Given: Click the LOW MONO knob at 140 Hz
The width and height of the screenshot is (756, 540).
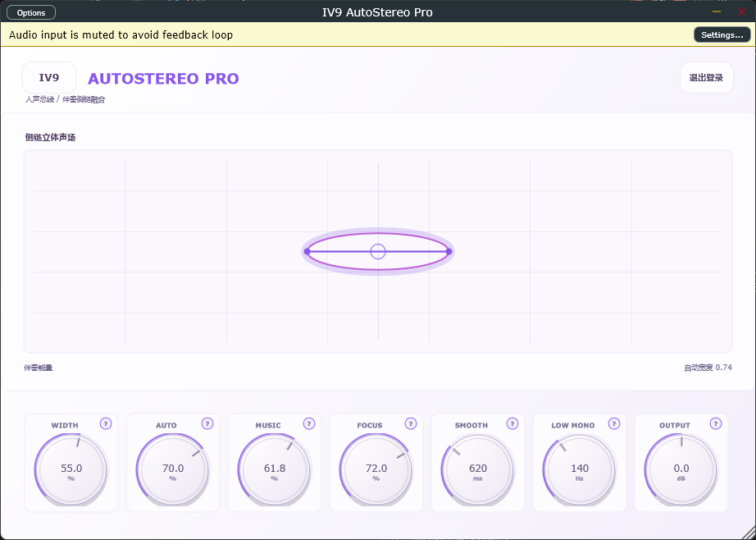Looking at the screenshot, I should coord(580,470).
